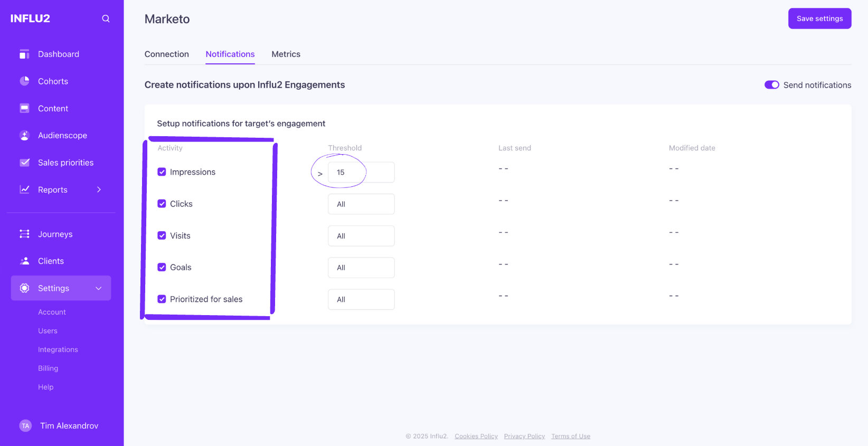The height and width of the screenshot is (446, 868).
Task: Navigate to Journeys
Action: [x=55, y=234]
